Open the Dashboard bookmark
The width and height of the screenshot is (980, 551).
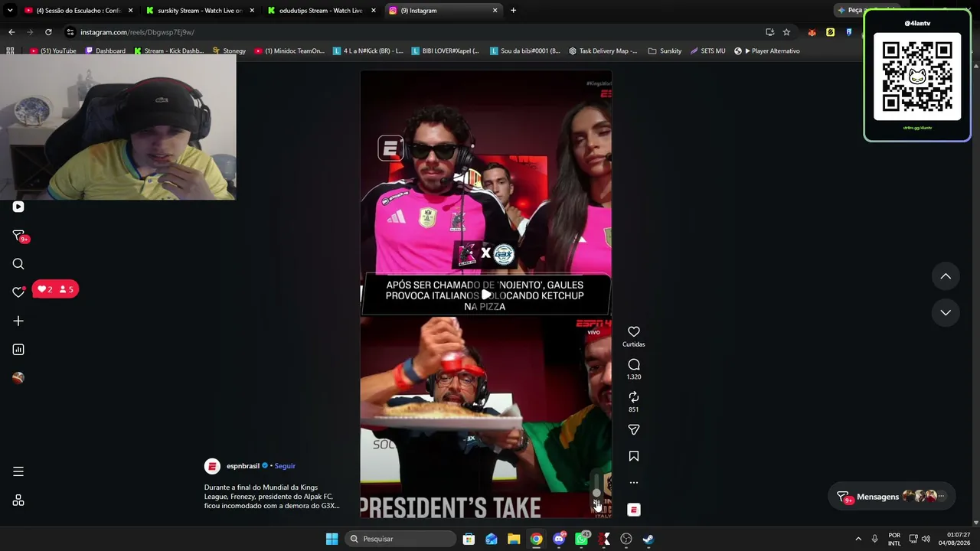[105, 51]
